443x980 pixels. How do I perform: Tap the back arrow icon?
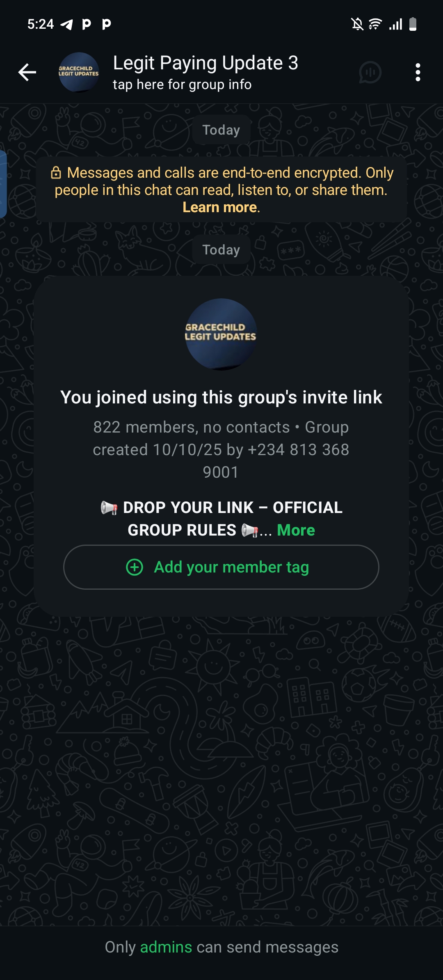[27, 73]
